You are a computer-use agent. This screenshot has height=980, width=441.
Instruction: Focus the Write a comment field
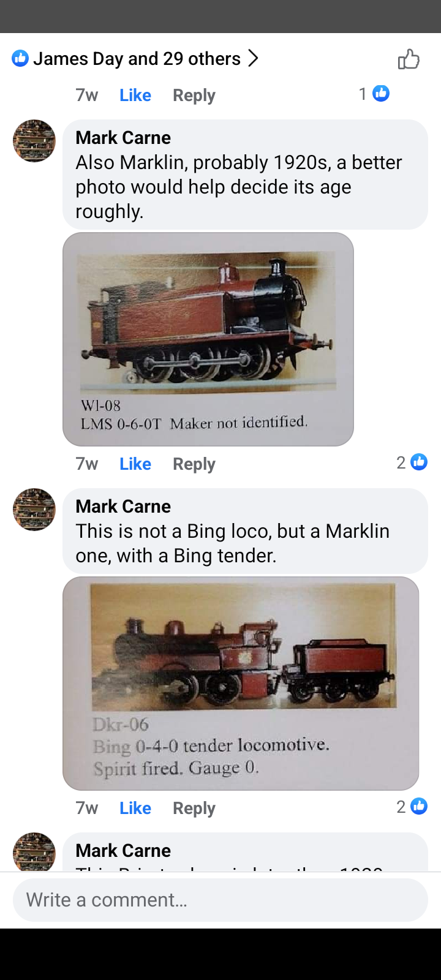(x=221, y=900)
